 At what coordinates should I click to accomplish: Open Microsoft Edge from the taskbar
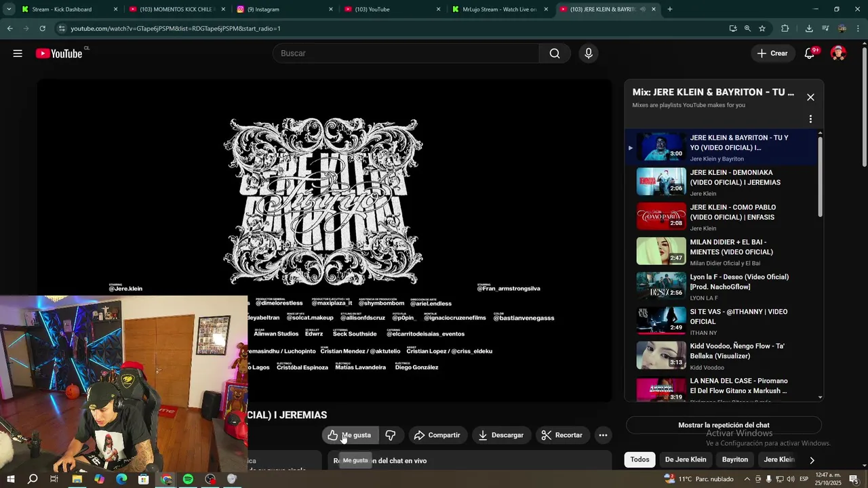tap(121, 479)
